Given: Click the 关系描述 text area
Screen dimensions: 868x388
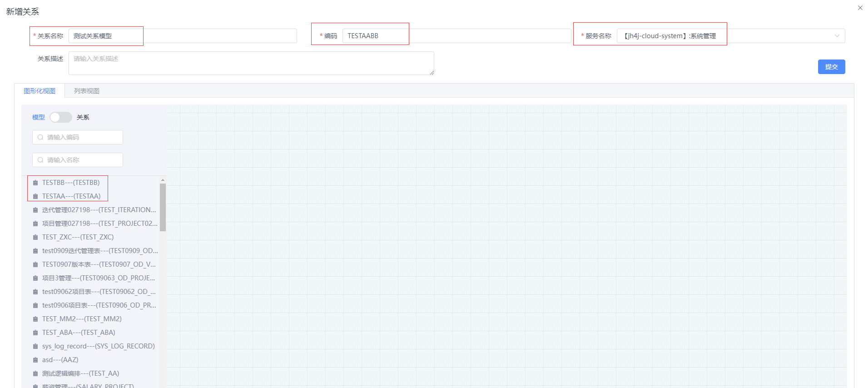Looking at the screenshot, I should point(251,63).
